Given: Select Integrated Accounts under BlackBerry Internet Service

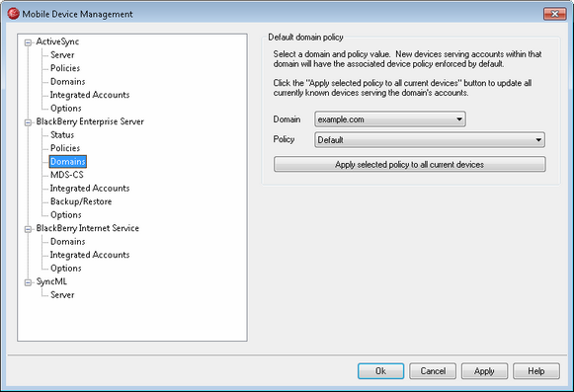Looking at the screenshot, I should tap(90, 255).
